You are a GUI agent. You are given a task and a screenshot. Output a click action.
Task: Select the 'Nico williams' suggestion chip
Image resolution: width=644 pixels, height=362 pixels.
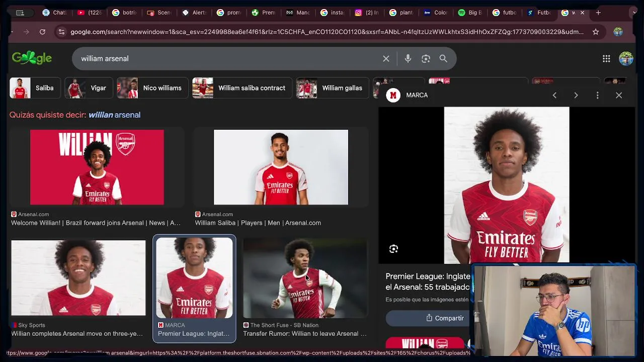[x=152, y=88]
